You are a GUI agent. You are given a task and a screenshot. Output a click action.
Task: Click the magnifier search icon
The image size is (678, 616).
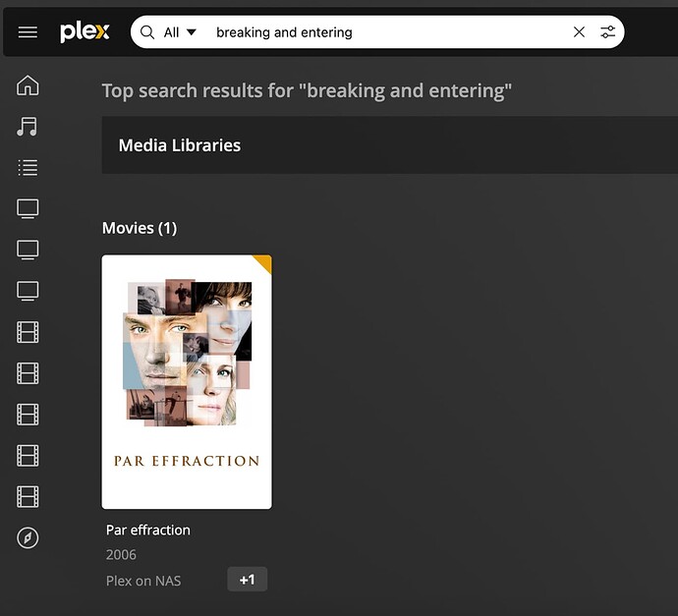pos(147,32)
